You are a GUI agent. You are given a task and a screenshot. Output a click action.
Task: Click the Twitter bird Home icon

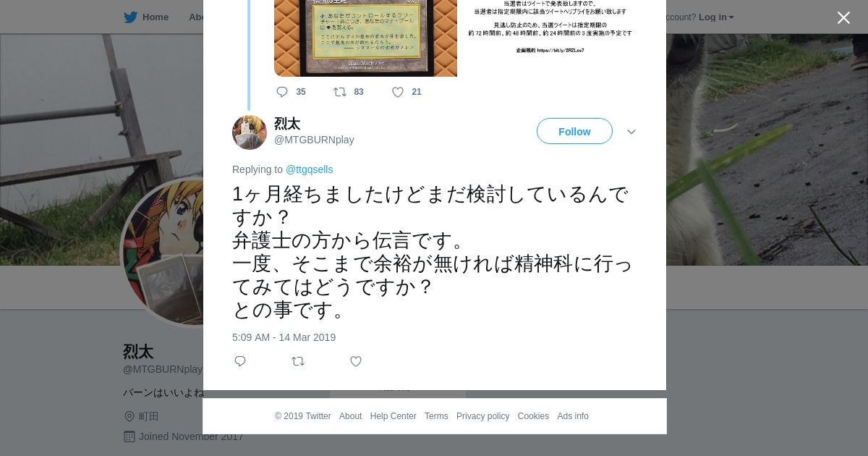[131, 17]
